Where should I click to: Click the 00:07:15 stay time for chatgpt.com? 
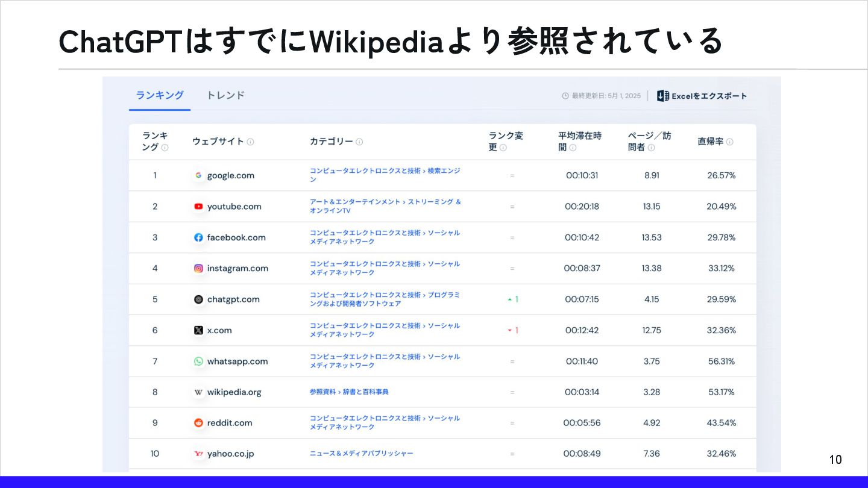582,299
